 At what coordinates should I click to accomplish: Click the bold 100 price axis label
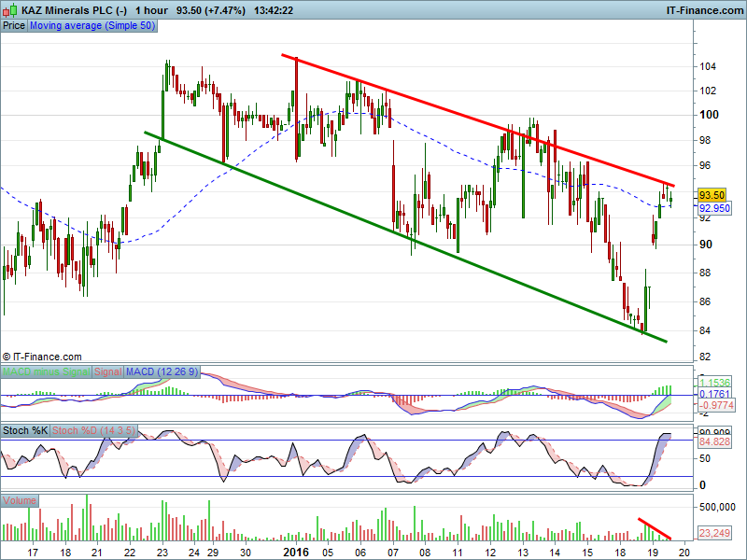pos(709,115)
